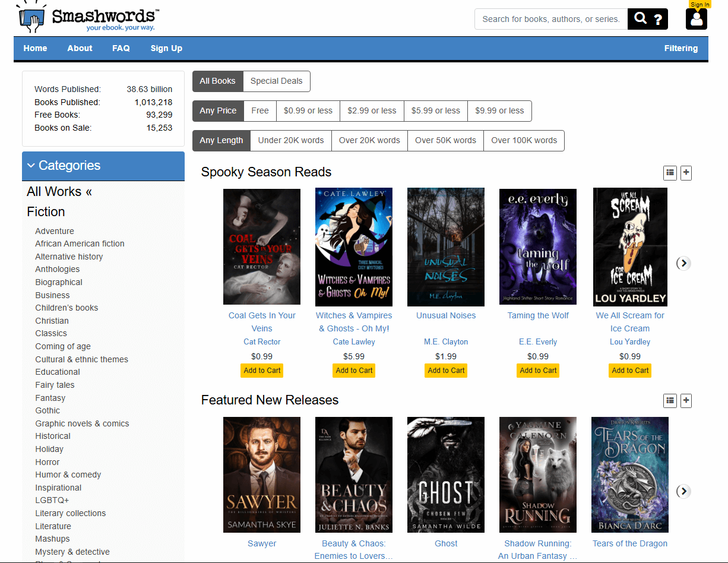Click the account profile icon
Screen dimensions: 728x563
(x=696, y=21)
